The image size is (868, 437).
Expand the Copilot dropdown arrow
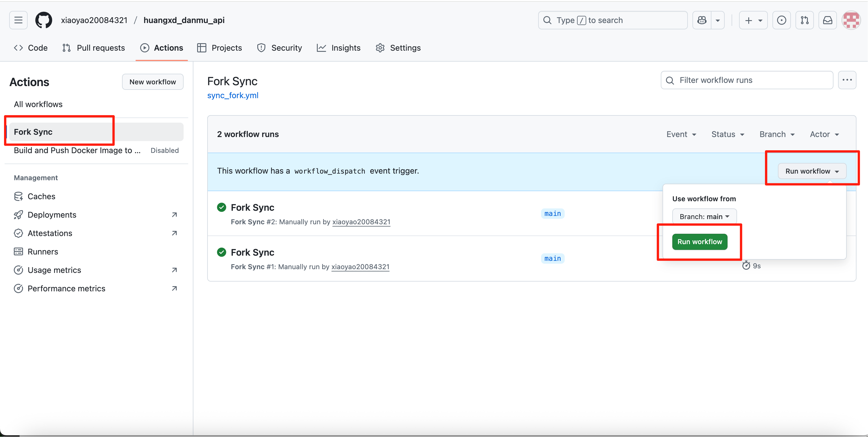click(718, 20)
